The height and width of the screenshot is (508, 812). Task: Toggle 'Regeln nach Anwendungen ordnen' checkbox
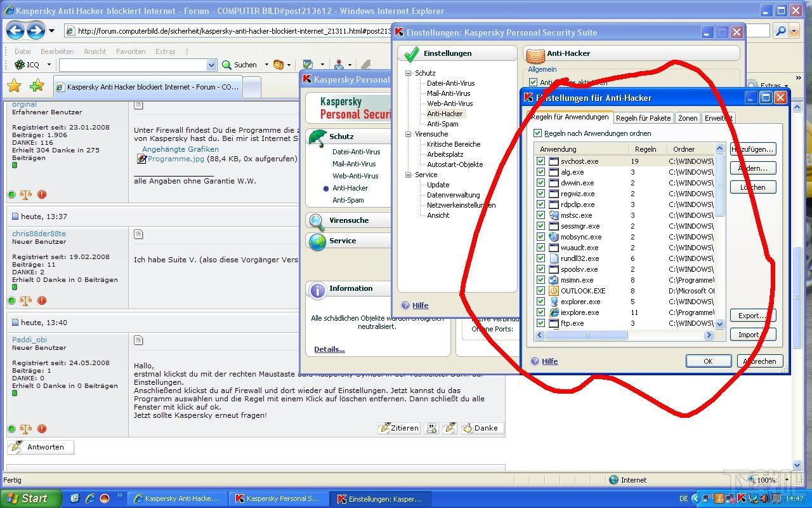(538, 133)
